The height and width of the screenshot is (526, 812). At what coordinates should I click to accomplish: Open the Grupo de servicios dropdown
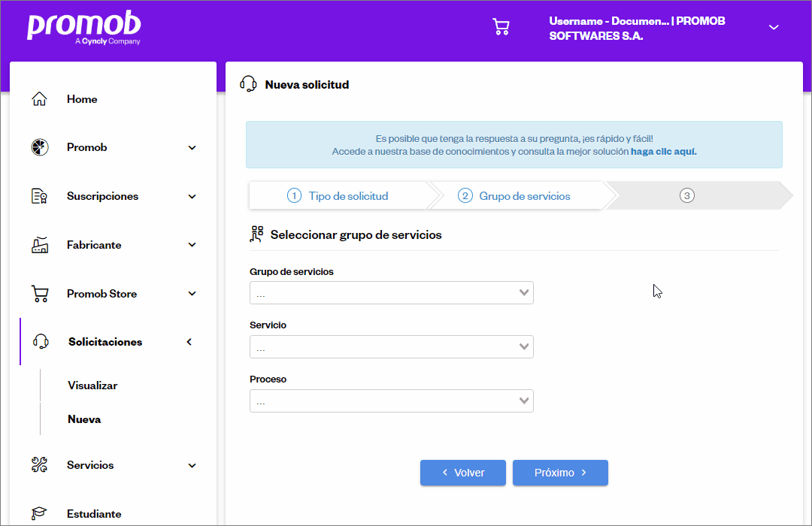coord(392,293)
